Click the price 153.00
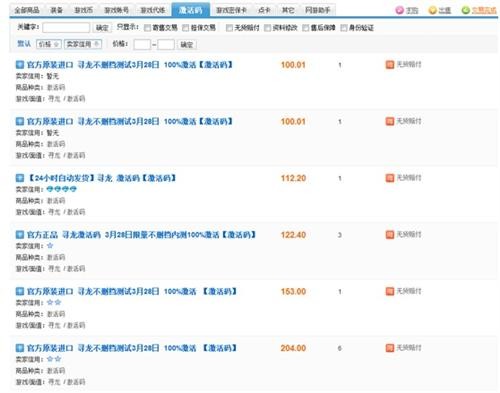 [x=293, y=292]
